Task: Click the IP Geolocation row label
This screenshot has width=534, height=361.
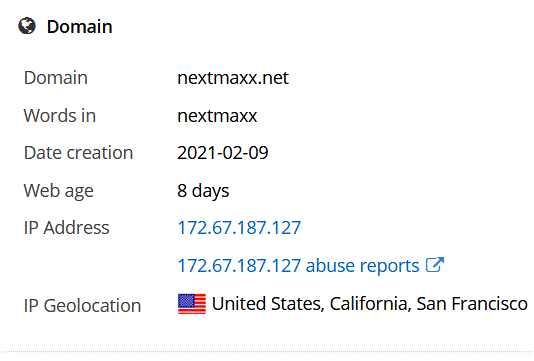Action: 82,305
